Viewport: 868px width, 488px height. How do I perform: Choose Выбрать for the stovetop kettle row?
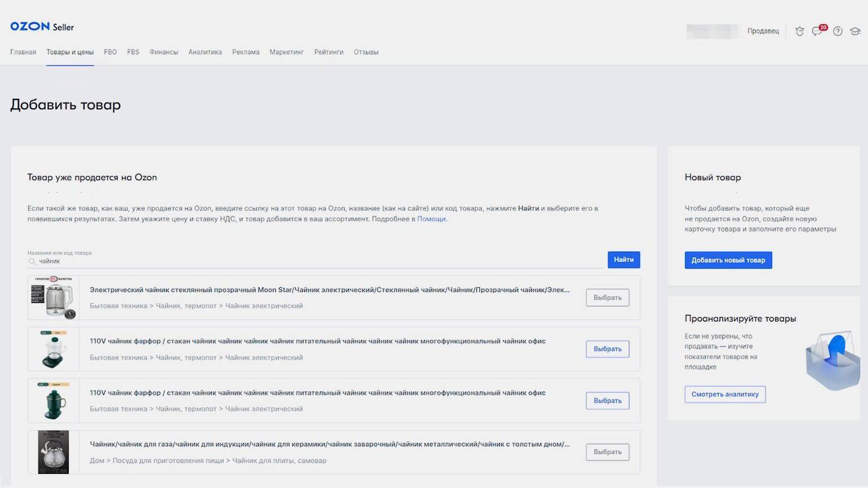607,452
